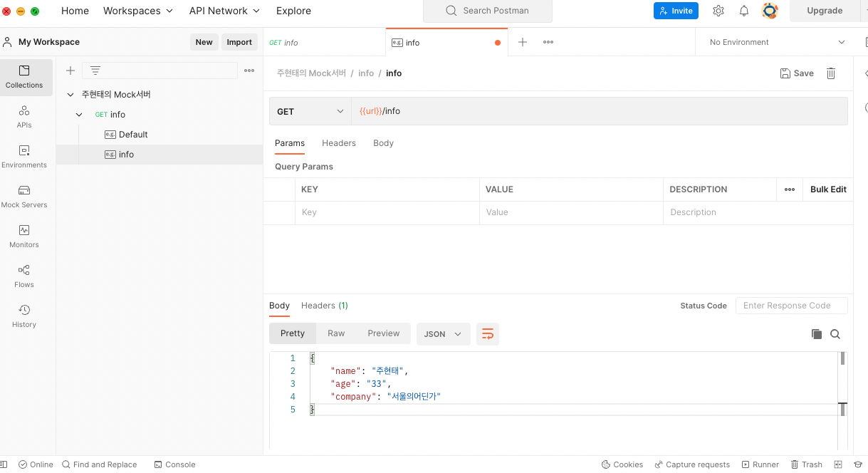Select the Pretty response view
Screen dimensions: 868x473
(x=293, y=333)
